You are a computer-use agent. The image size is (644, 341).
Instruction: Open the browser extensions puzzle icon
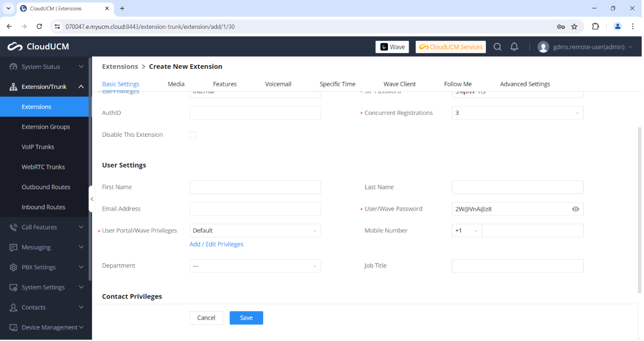[595, 27]
